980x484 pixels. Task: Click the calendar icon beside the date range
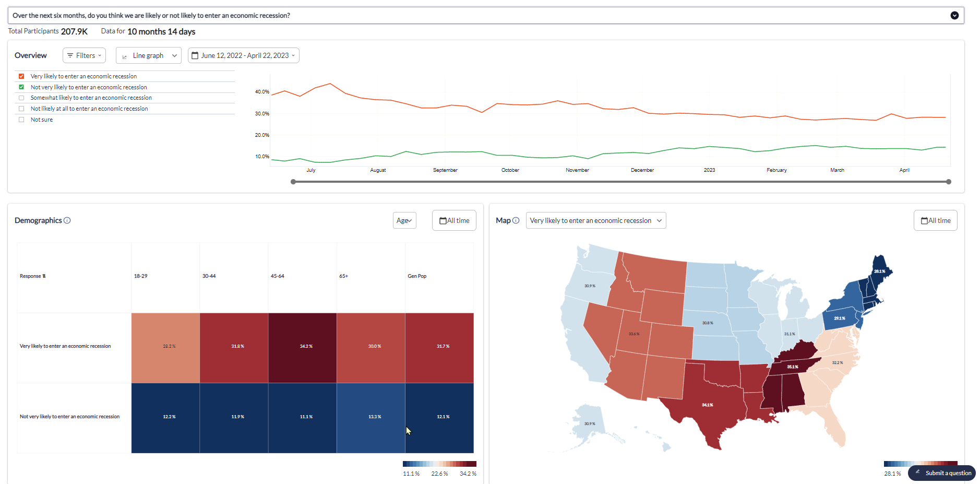point(195,55)
